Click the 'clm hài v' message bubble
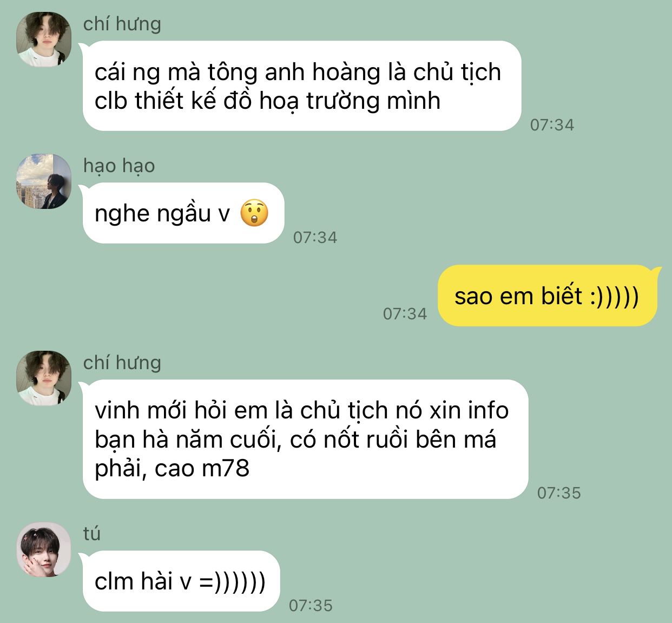672x623 pixels. (x=181, y=581)
